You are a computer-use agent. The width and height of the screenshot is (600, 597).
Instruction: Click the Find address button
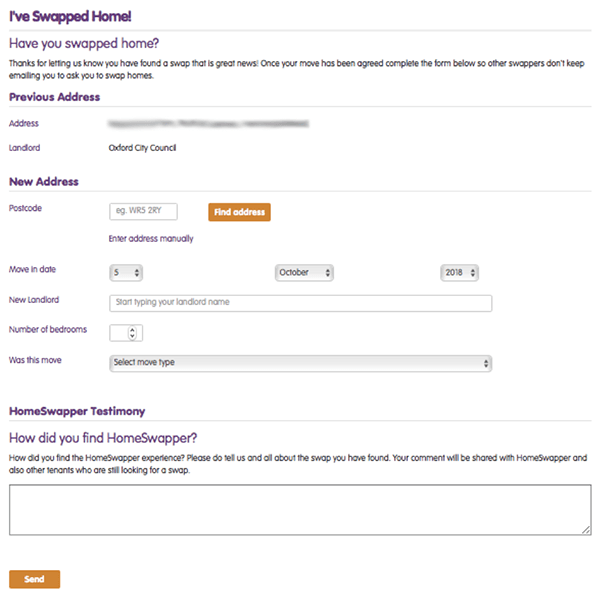click(x=239, y=212)
